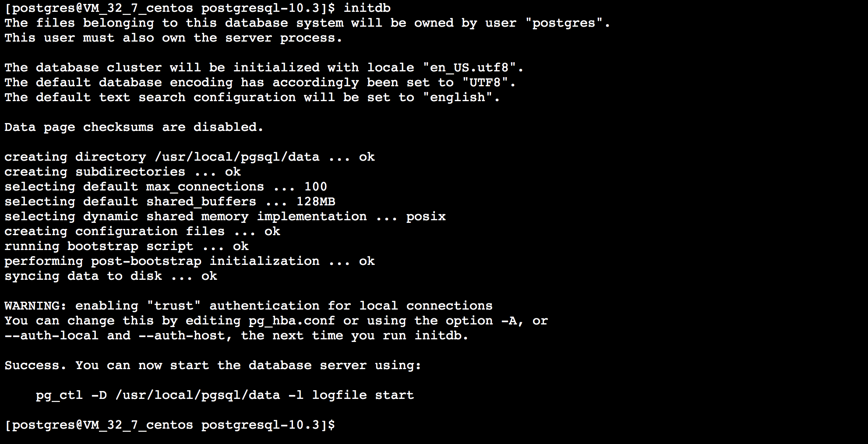
Task: Click the word posix in the output
Action: coord(426,216)
